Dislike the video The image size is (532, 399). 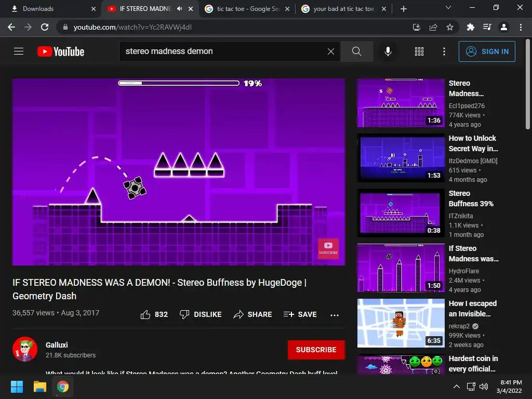[201, 314]
